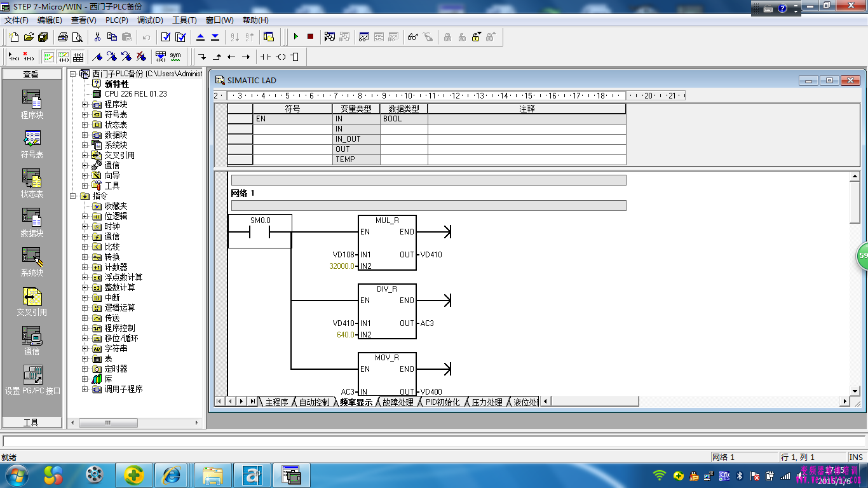Viewport: 868px width, 488px height.
Task: Collapse the project root tree node
Action: (73, 74)
